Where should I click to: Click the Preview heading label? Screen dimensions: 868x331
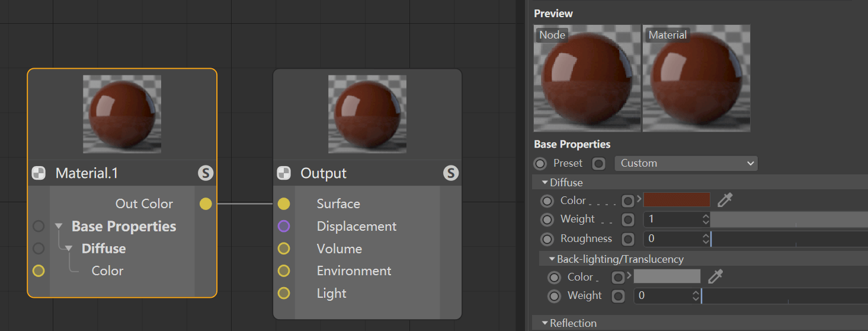(553, 13)
